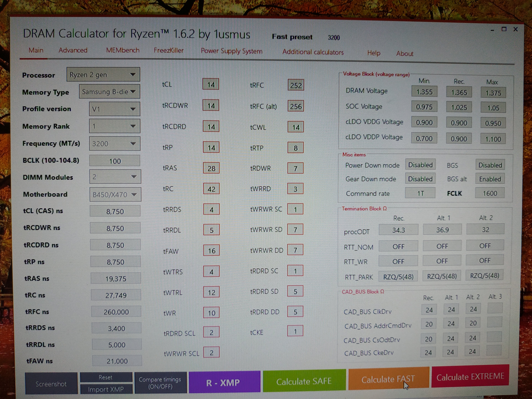
Task: Click Power Down mode Disabled field
Action: coord(420,165)
